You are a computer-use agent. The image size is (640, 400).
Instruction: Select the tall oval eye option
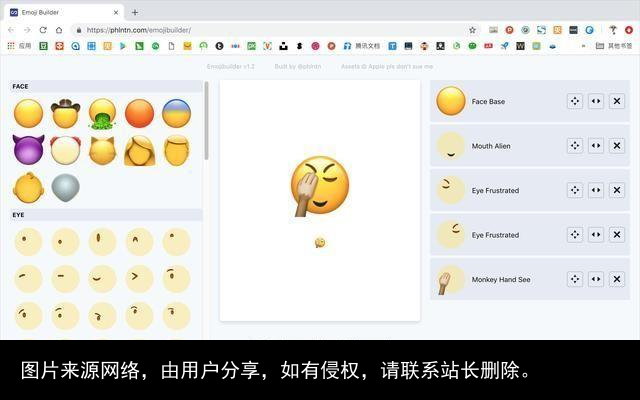pyautogui.click(x=102, y=242)
